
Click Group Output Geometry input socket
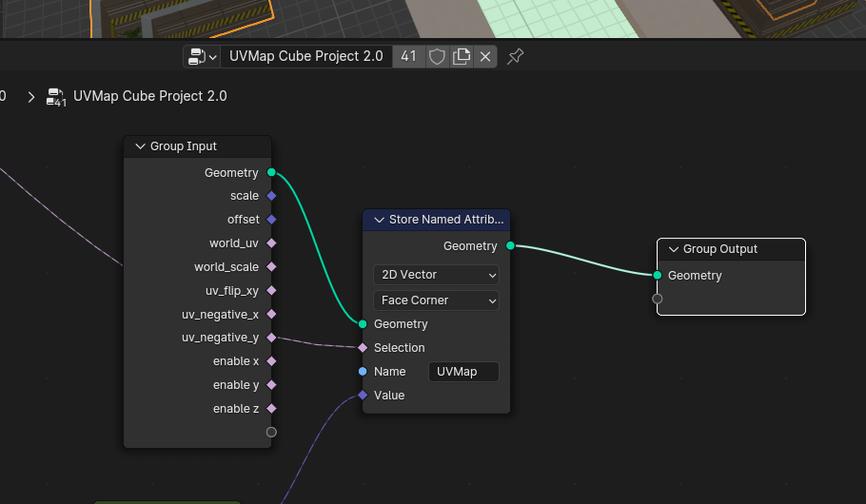658,275
